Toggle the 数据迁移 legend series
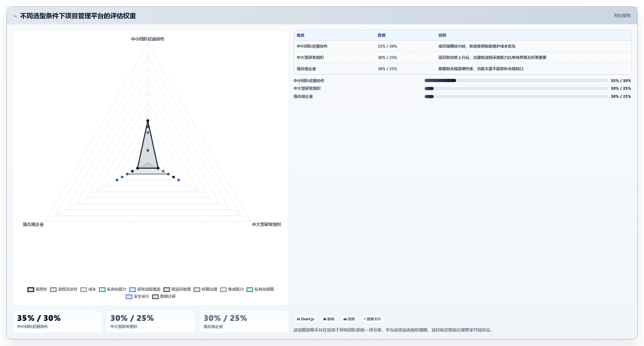Viewport: 644px width, 346px height. click(164, 296)
